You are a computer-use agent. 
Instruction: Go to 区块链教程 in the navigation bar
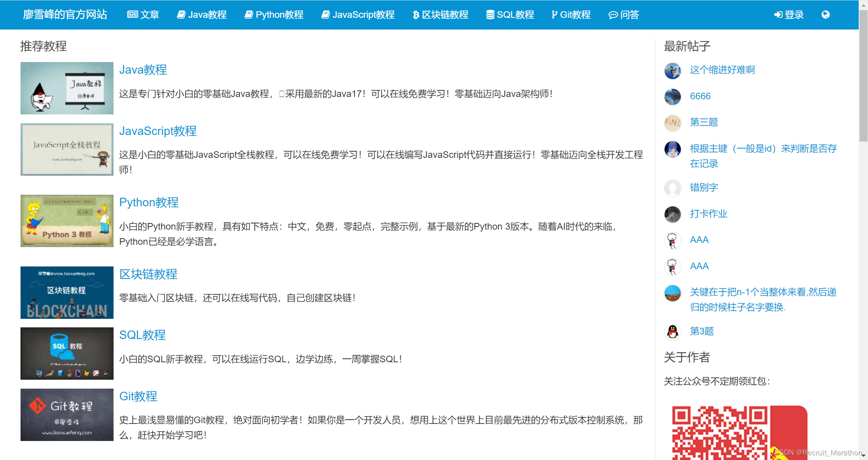[440, 15]
